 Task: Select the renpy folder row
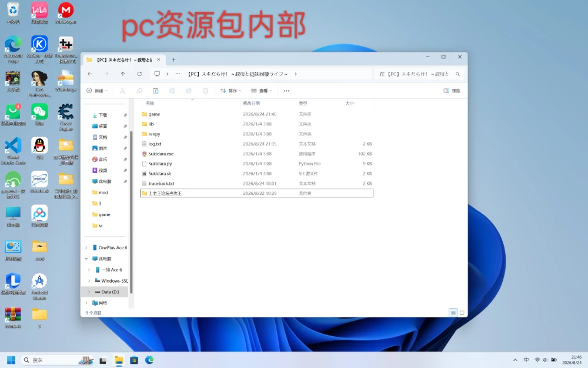coord(256,134)
